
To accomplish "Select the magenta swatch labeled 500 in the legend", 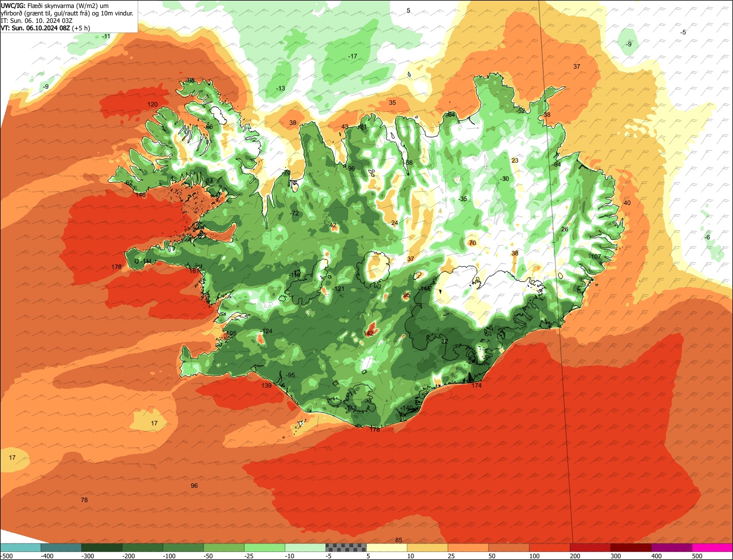I will 712,547.
